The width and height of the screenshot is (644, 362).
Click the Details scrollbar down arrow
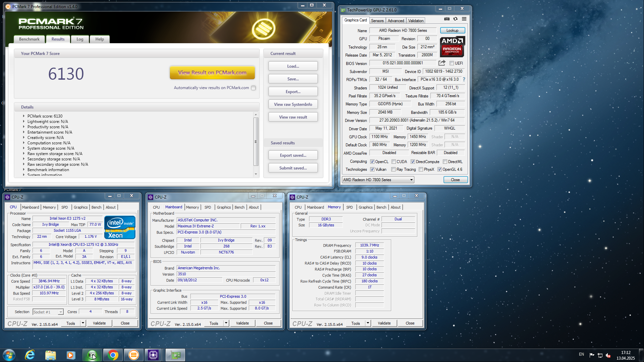256,174
